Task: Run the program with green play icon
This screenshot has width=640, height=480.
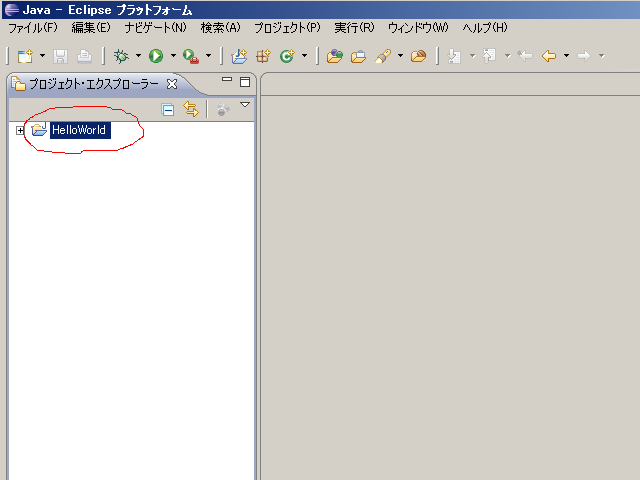Action: coord(156,56)
